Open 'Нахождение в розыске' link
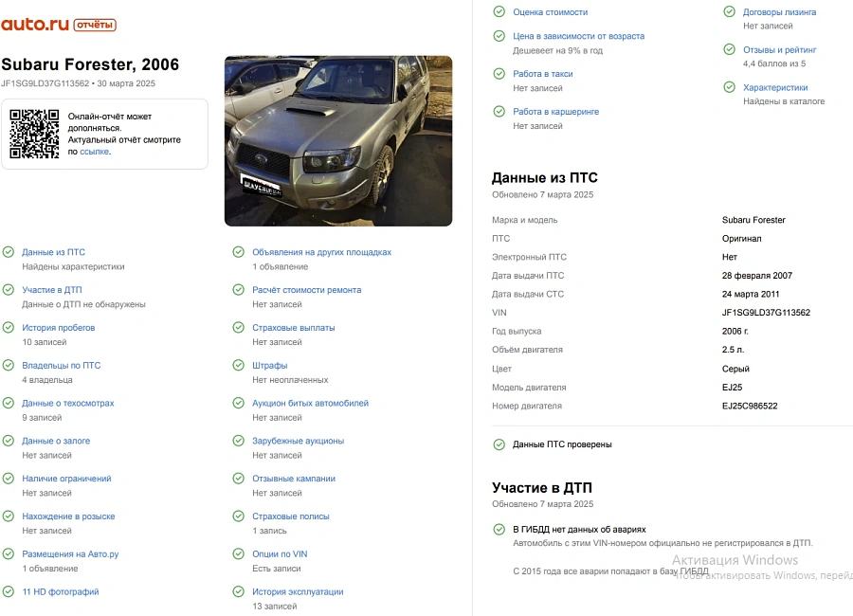 pyautogui.click(x=68, y=516)
